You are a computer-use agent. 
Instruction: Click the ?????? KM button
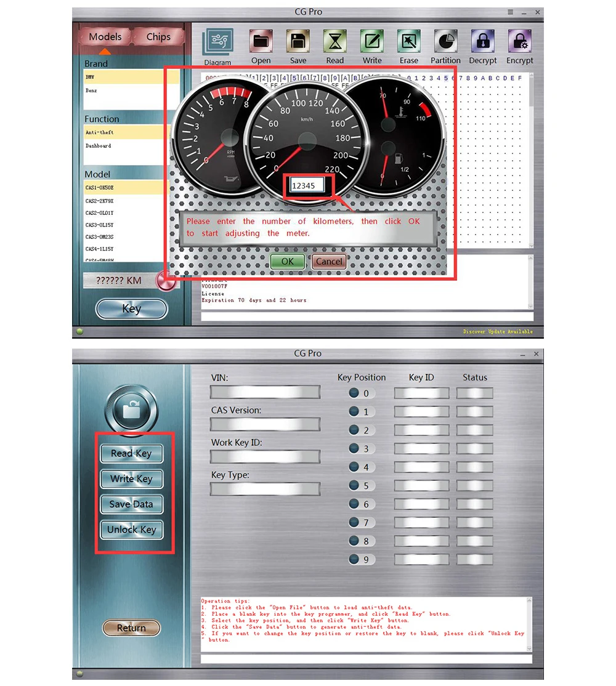click(119, 280)
